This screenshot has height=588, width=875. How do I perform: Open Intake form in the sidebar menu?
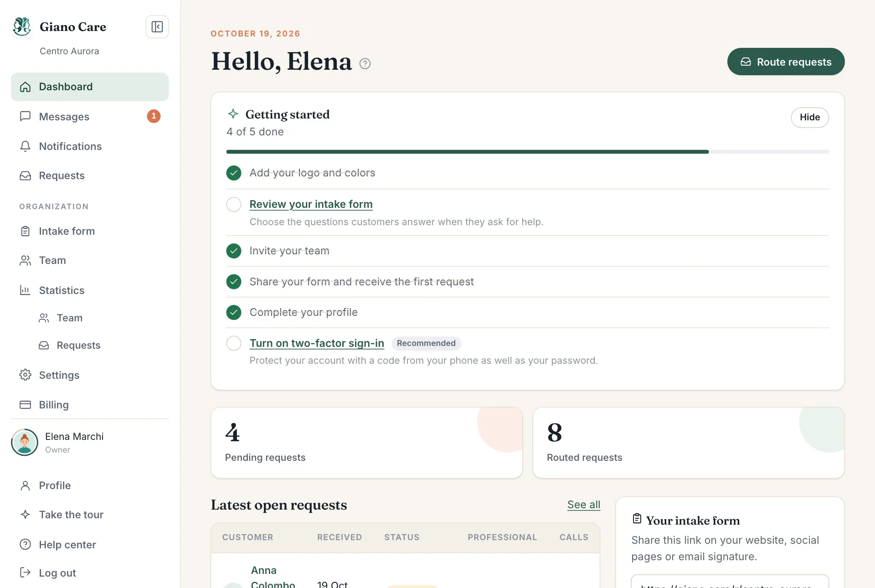(x=90, y=231)
